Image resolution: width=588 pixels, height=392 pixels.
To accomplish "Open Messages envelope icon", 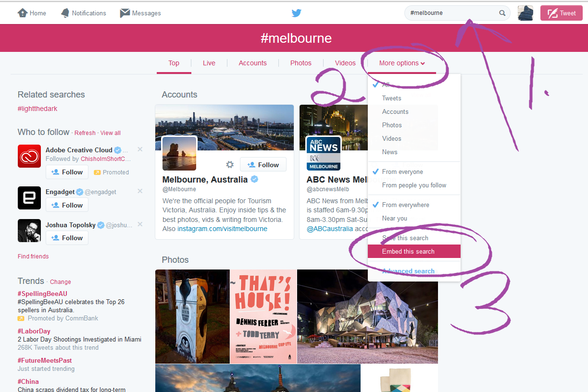I will point(125,13).
